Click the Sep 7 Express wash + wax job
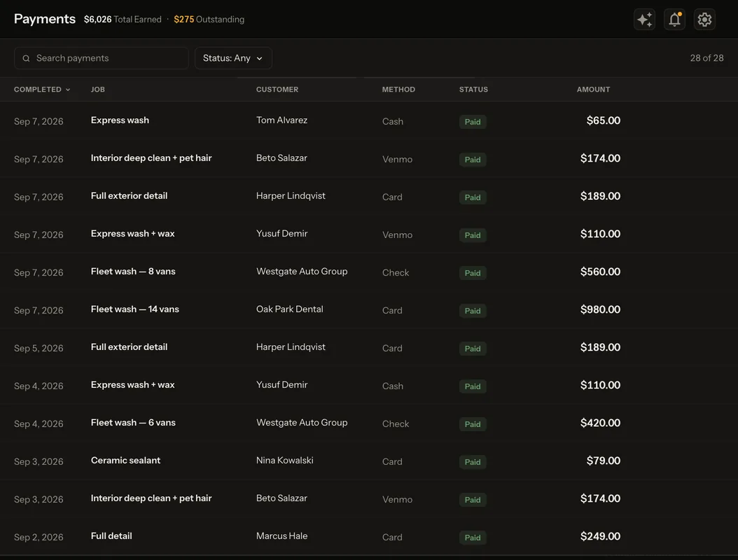This screenshot has height=560, width=738. click(133, 233)
